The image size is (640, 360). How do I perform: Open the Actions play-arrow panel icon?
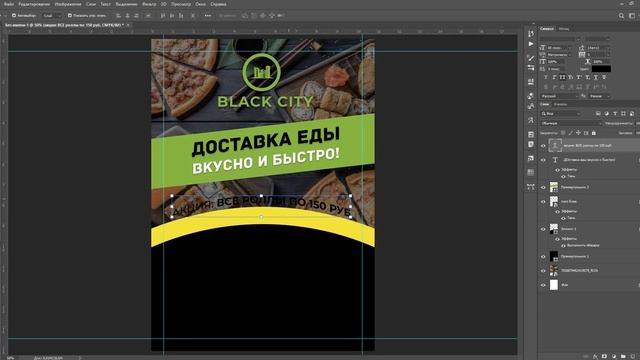[x=531, y=44]
